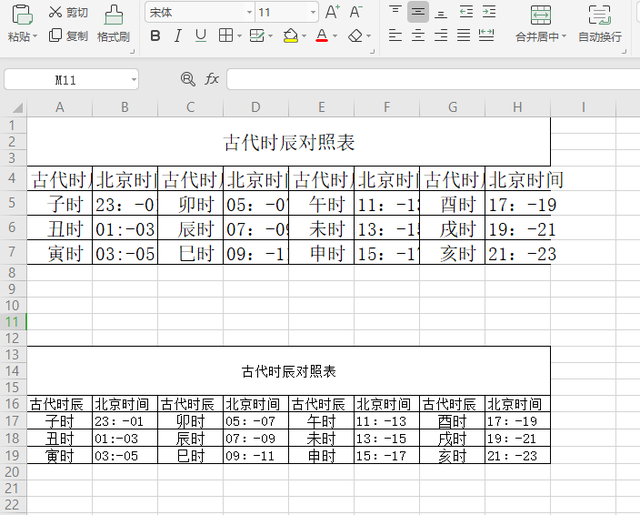
Task: Toggle Bold formatting
Action: (155, 36)
